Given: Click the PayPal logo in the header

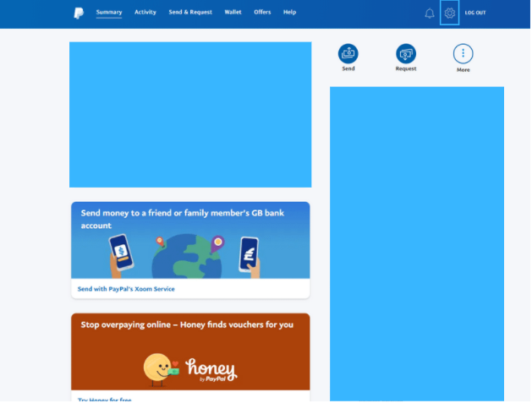Looking at the screenshot, I should (x=79, y=13).
